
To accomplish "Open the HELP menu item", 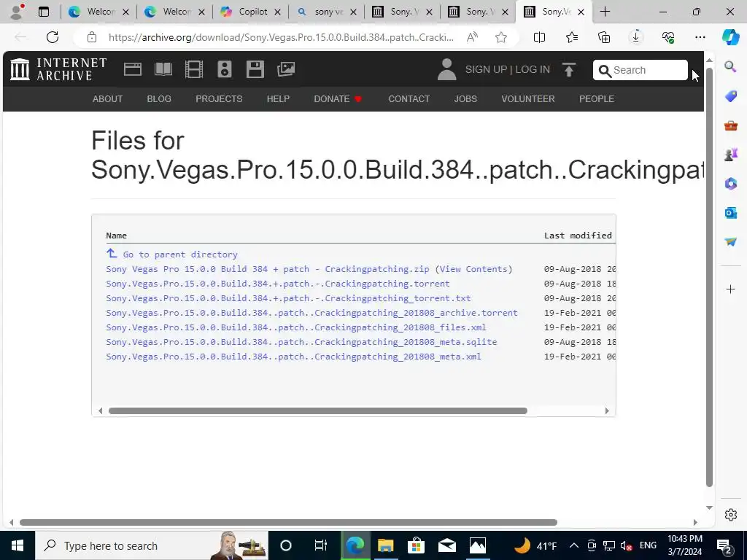I will [278, 99].
